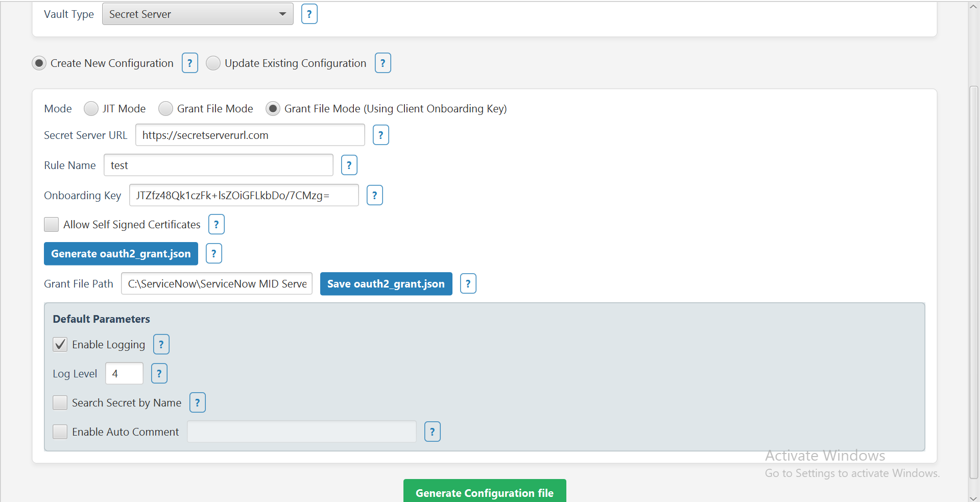Show help for Onboarding Key field
Viewport: 980px width, 502px height.
tap(374, 196)
